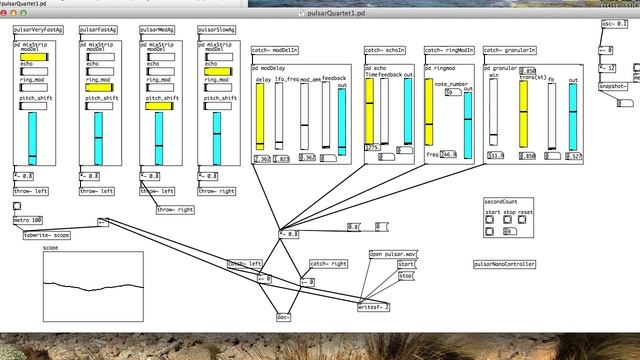Click the cyan volume fader under pulsarMedAg
Screen dimensions: 640x360
pyautogui.click(x=159, y=139)
